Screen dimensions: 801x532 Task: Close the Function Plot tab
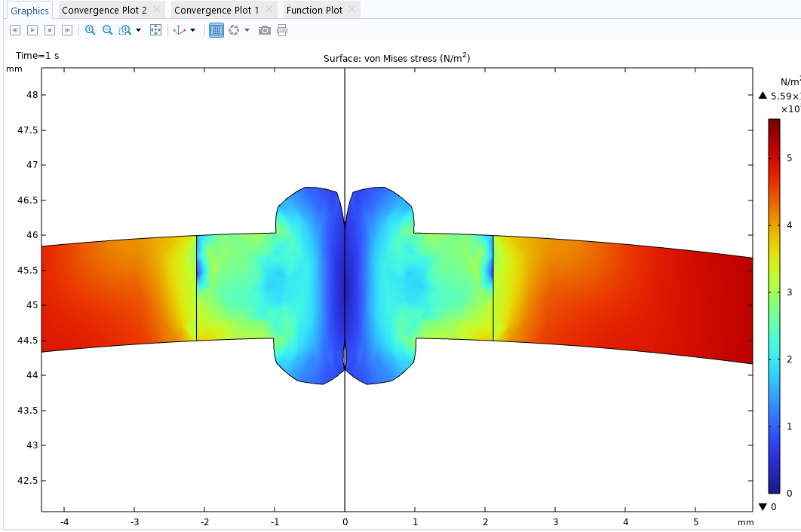point(352,10)
